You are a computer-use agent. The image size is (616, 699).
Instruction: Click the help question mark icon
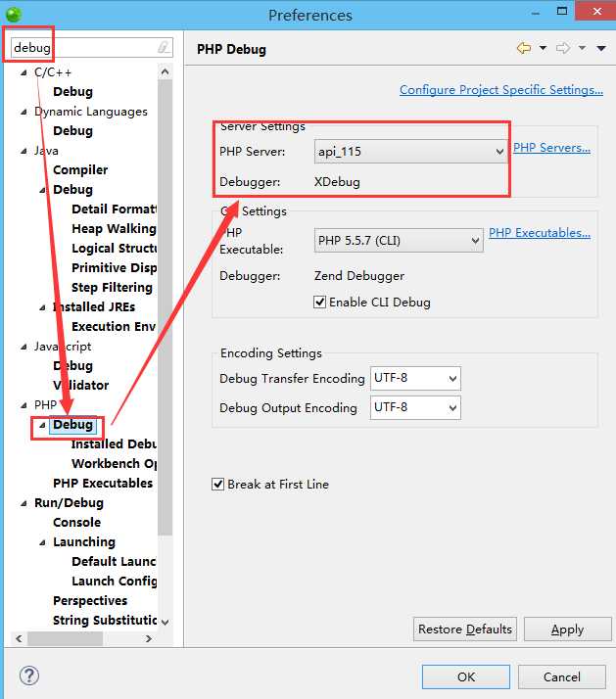tap(29, 676)
